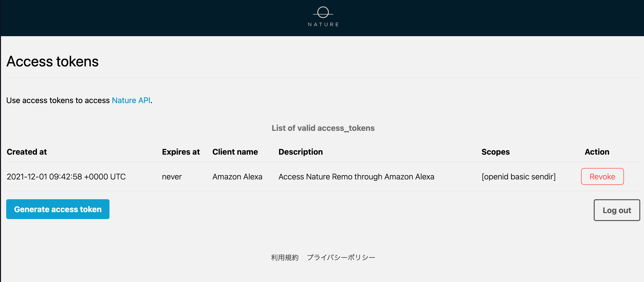Screen dimensions: 644x282
Task: Click the Nature logo icon in header
Action: click(323, 12)
